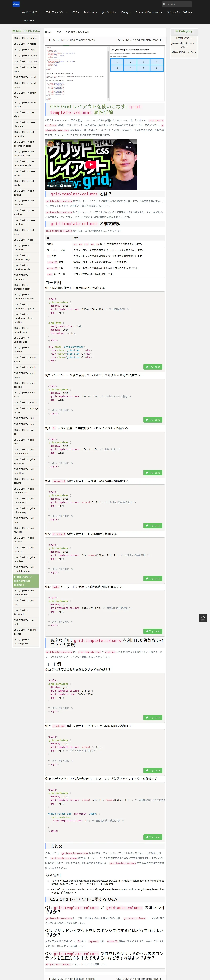The height and width of the screenshot is (980, 210).
Task: Play the embedded YouTube video
Action: point(91,165)
